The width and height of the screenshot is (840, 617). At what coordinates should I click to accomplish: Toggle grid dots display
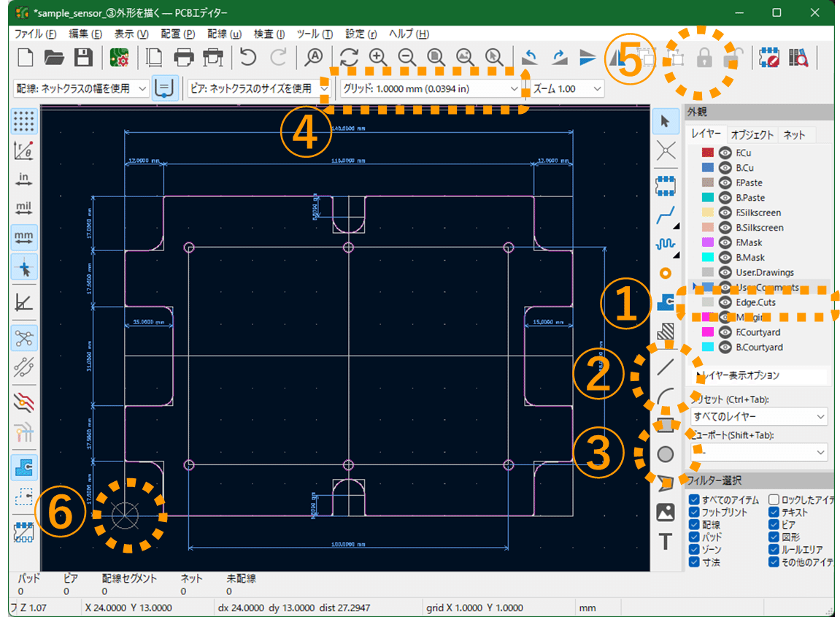coord(23,121)
